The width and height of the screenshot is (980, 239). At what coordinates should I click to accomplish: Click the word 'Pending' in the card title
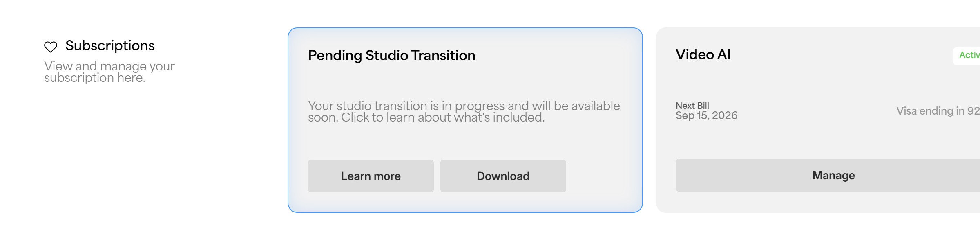point(335,55)
